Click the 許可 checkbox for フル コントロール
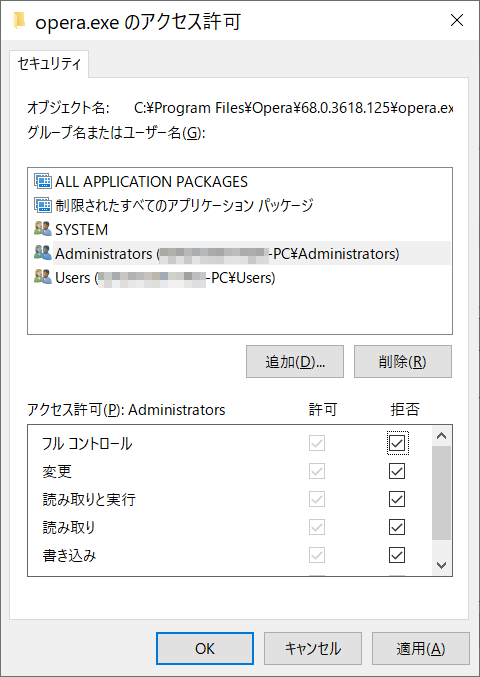Viewport: 480px width, 677px height. click(317, 443)
